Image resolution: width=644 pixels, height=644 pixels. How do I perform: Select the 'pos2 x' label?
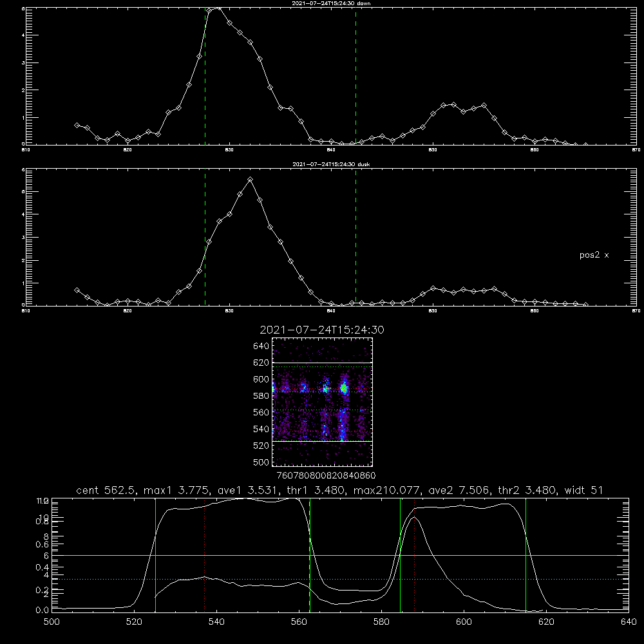pos(594,255)
